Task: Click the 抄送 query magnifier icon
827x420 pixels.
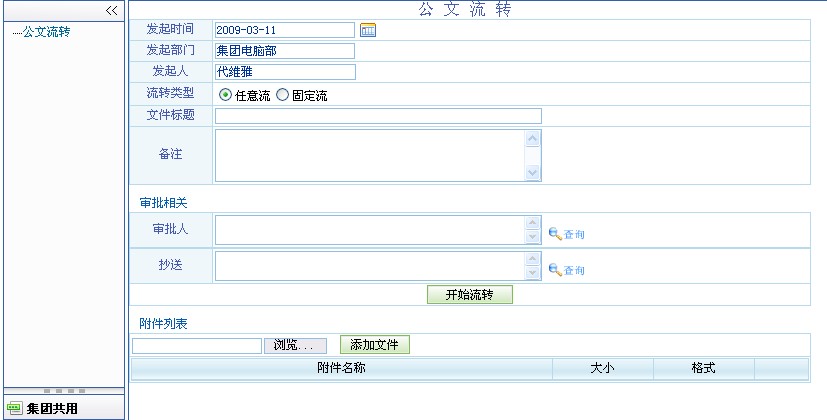Action: (555, 270)
